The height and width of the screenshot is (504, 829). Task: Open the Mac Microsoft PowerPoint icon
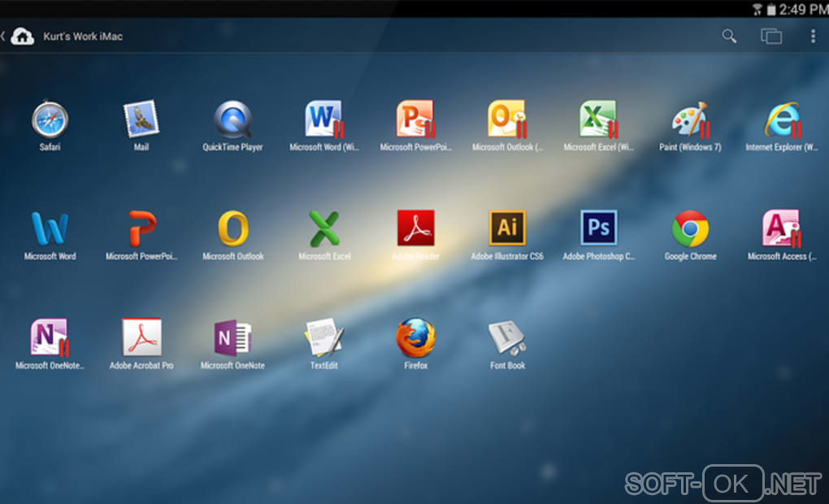coord(141,228)
